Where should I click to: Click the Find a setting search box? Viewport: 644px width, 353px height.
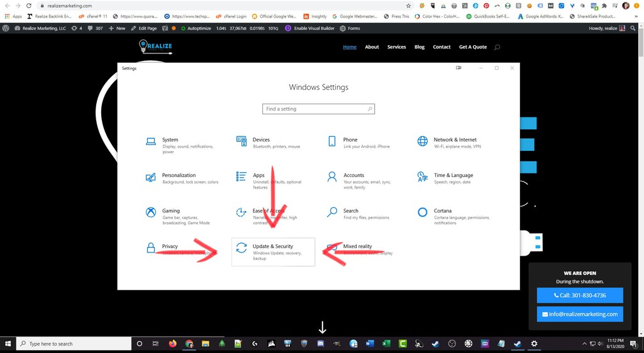coord(318,109)
